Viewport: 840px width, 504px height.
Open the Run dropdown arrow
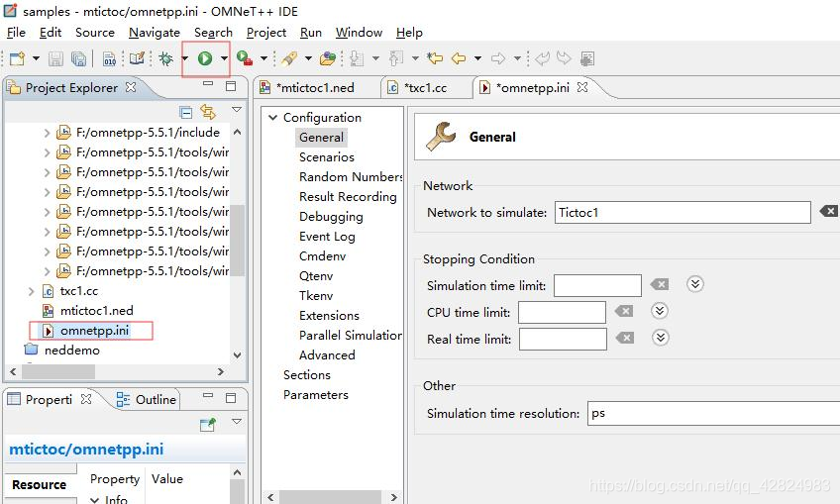pos(224,58)
